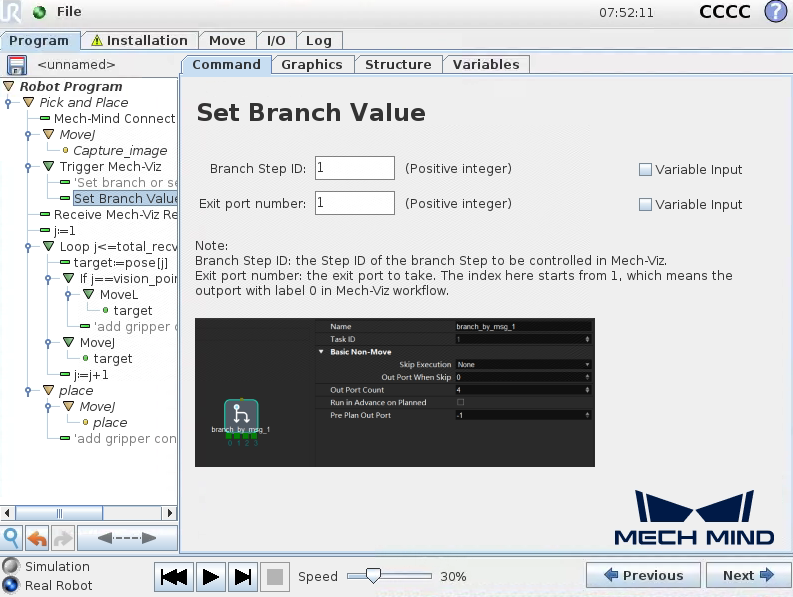This screenshot has height=597, width=793.
Task: Select the Simulation mode radio
Action: click(11, 566)
